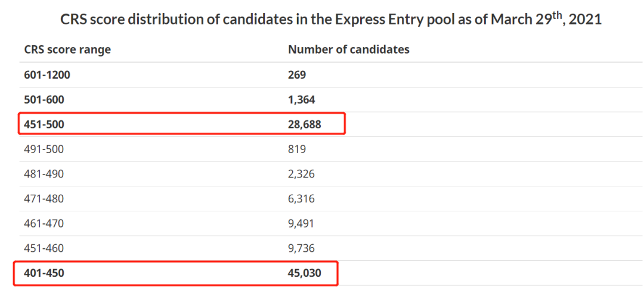This screenshot has width=644, height=287.
Task: Select the 501-600 score range row
Action: tap(331, 99)
